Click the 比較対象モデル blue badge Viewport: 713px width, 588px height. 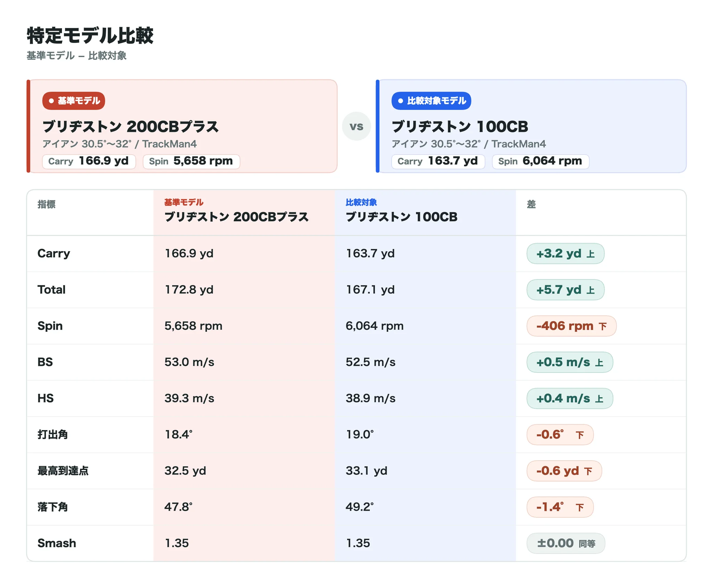(431, 101)
